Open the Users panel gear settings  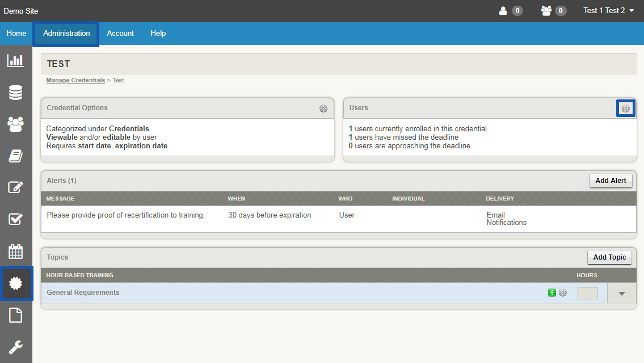625,108
